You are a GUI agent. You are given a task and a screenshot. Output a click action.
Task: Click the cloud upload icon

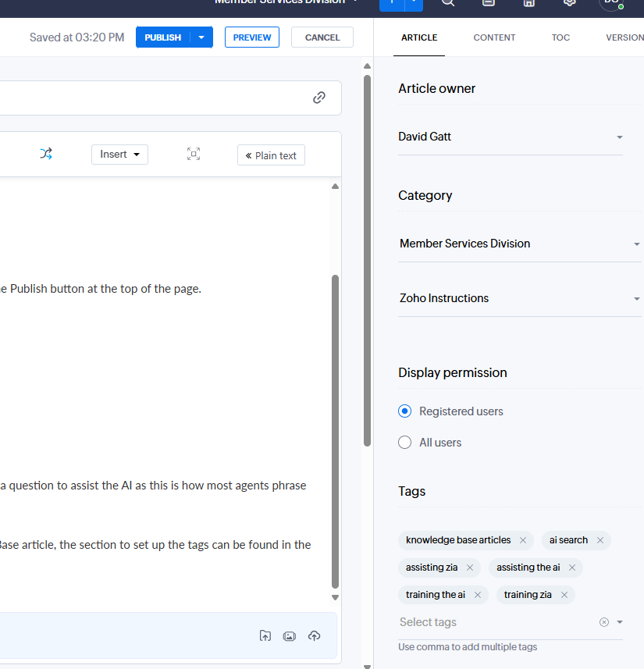[314, 635]
